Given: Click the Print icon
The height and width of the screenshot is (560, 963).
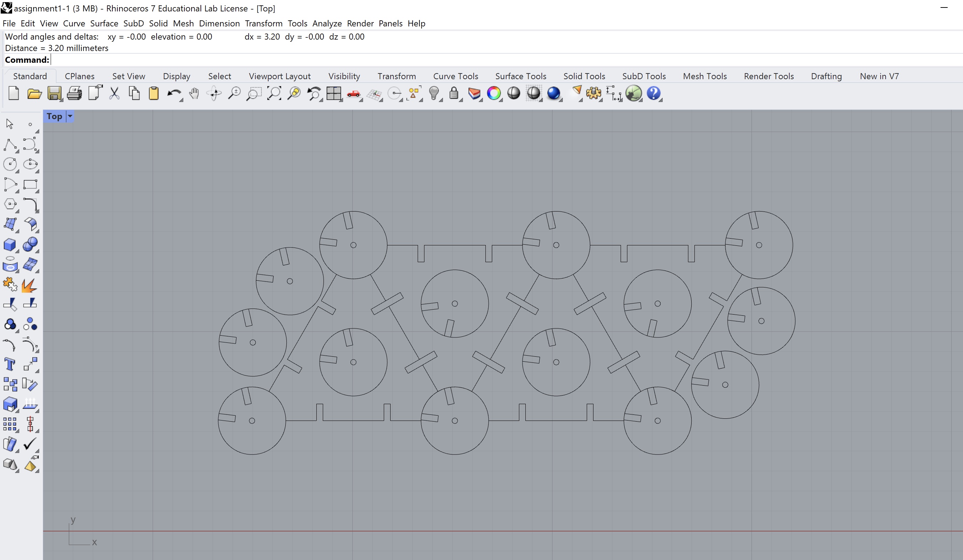Looking at the screenshot, I should point(75,93).
